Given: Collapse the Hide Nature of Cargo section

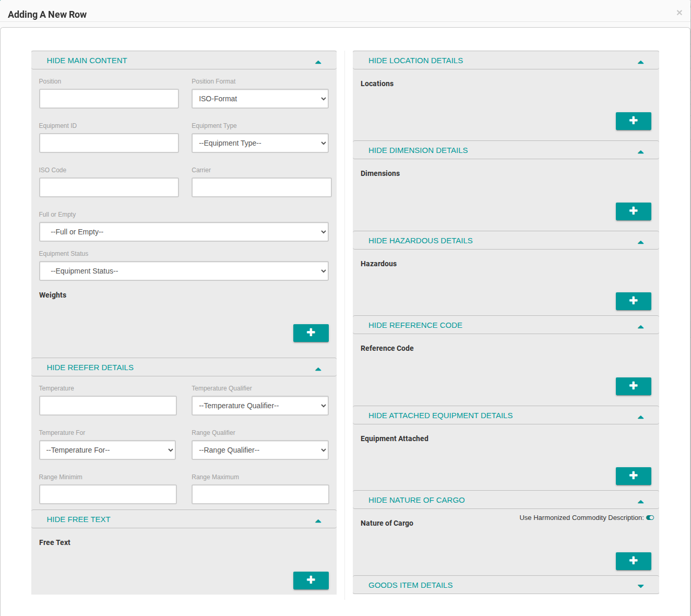Looking at the screenshot, I should [506, 500].
